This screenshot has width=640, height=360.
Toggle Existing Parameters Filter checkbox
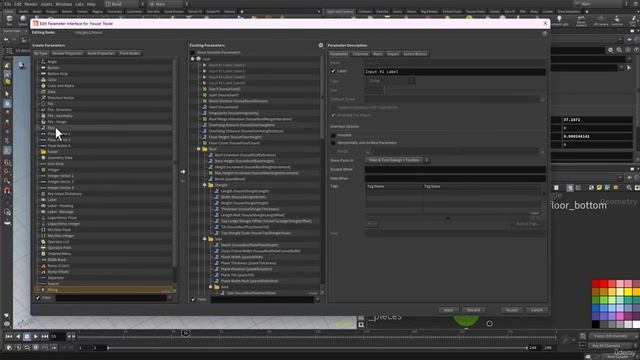[193, 299]
